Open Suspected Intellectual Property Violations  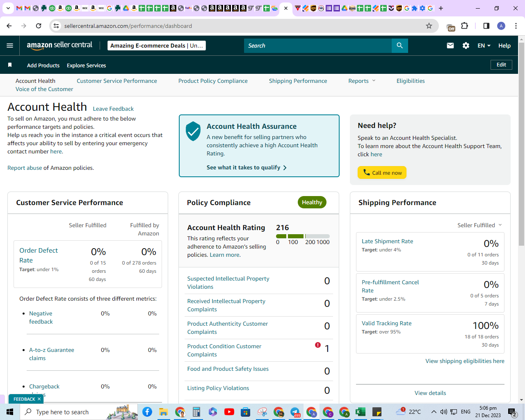(x=228, y=283)
